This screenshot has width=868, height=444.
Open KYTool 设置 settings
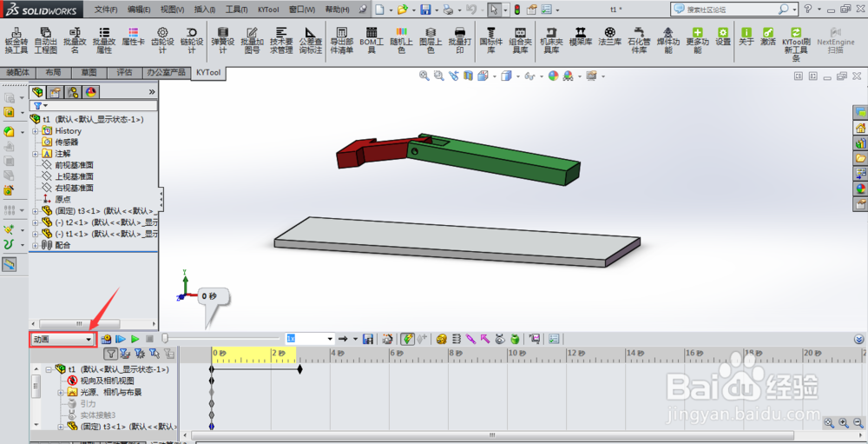click(x=723, y=36)
